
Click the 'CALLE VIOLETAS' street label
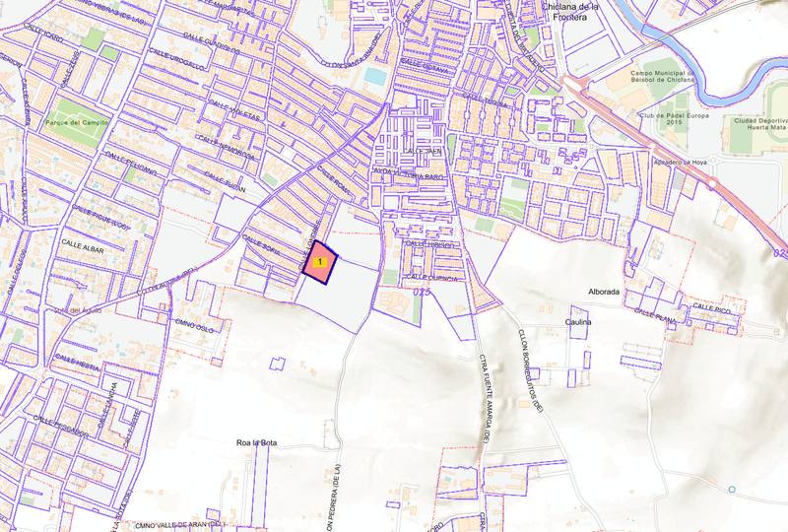235,109
